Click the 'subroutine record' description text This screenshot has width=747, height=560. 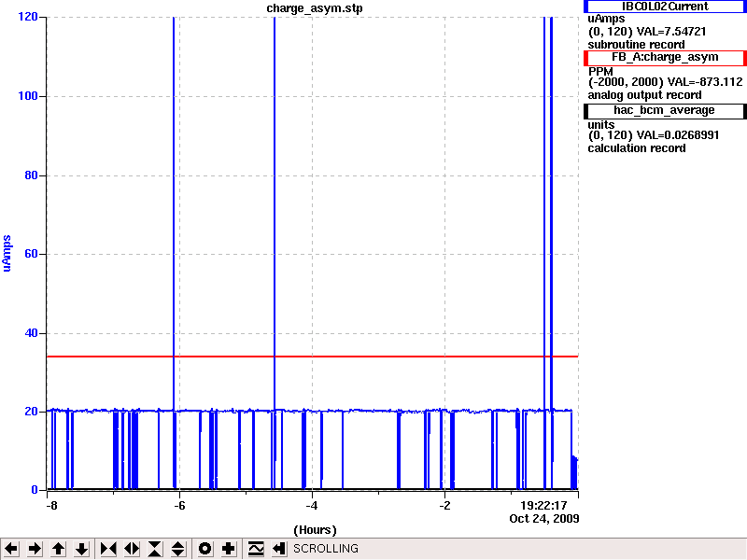click(636, 45)
